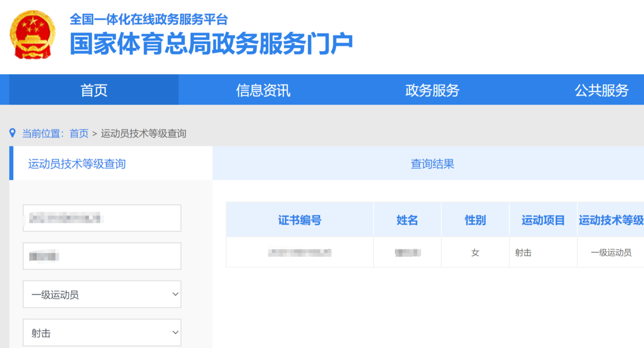
Task: Go to 政务服务 menu item
Action: pos(432,90)
